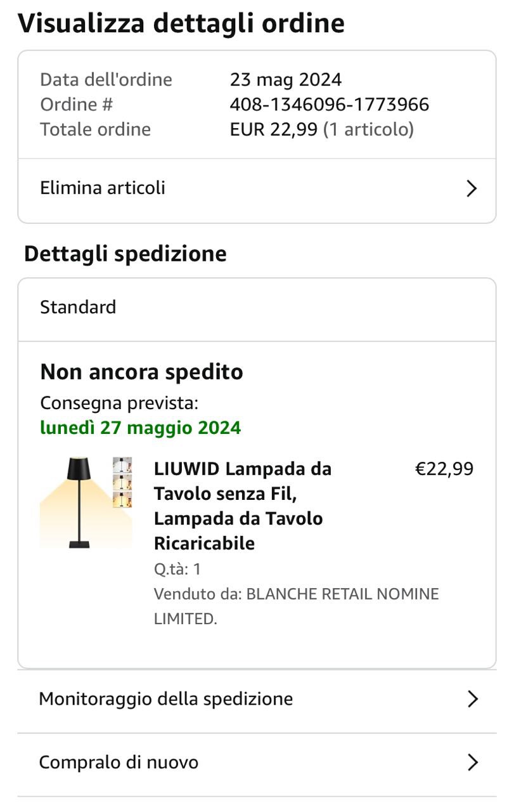Open the Elimina articoli chevron arrow
This screenshot has width=514, height=812.
coord(471,188)
